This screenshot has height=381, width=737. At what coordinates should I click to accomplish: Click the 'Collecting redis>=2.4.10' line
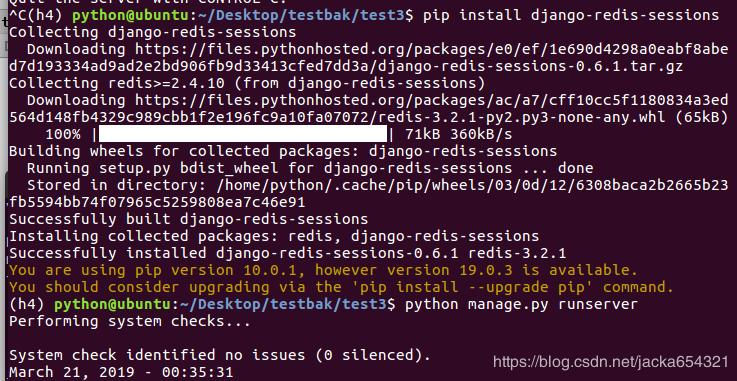pos(247,84)
